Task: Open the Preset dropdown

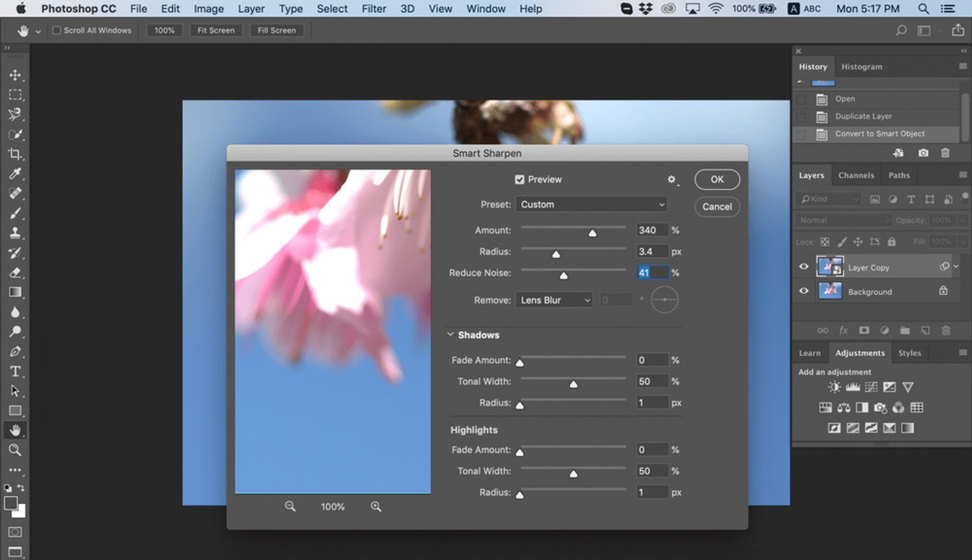Action: coord(591,204)
